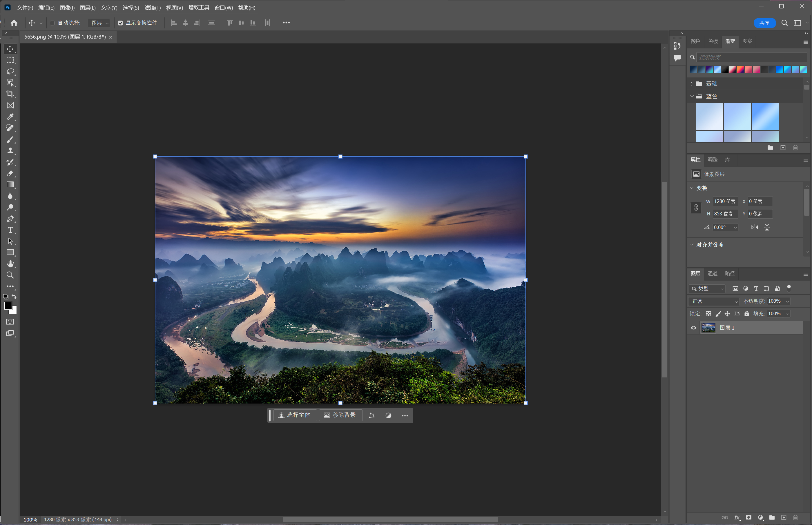Open the 正常 blend mode dropdown

coord(713,301)
